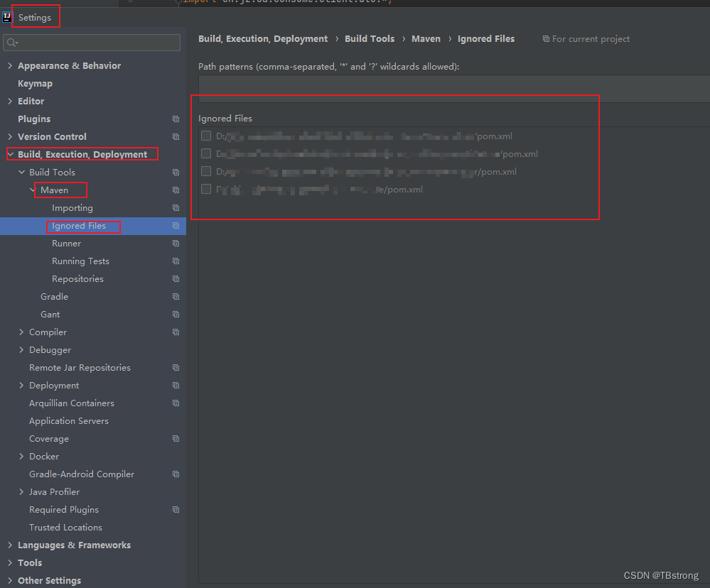Open the Keymap settings page
This screenshot has width=710, height=588.
point(35,84)
